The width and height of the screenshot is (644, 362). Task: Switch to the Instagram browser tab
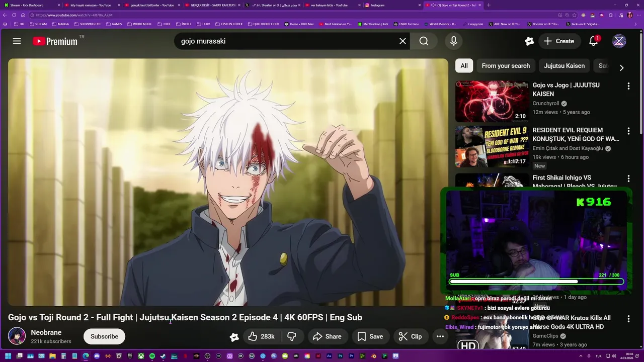click(x=392, y=5)
